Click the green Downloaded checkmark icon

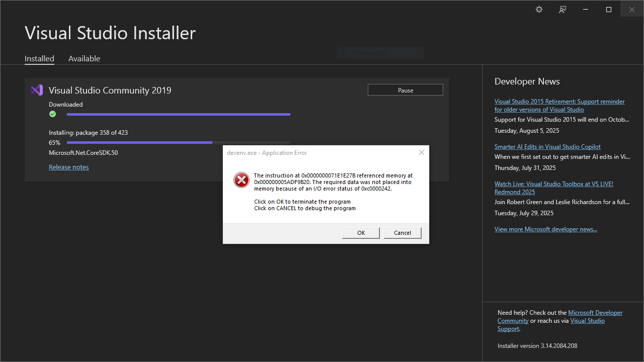coord(52,114)
